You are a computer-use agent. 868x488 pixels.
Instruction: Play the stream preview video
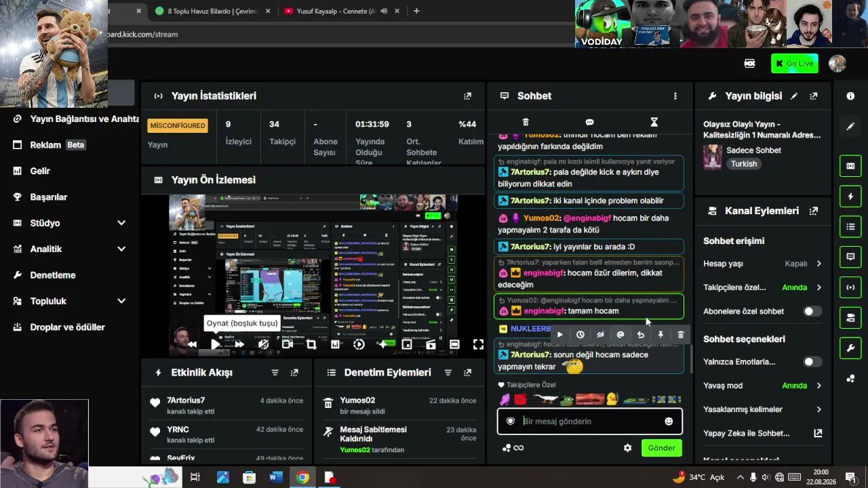click(215, 344)
